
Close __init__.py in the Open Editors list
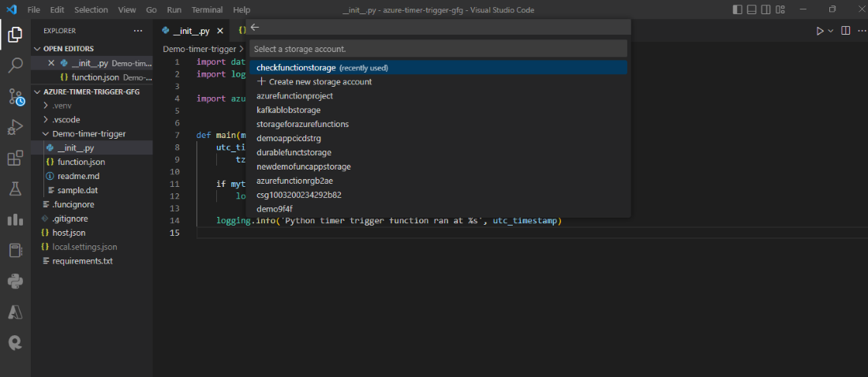[51, 63]
